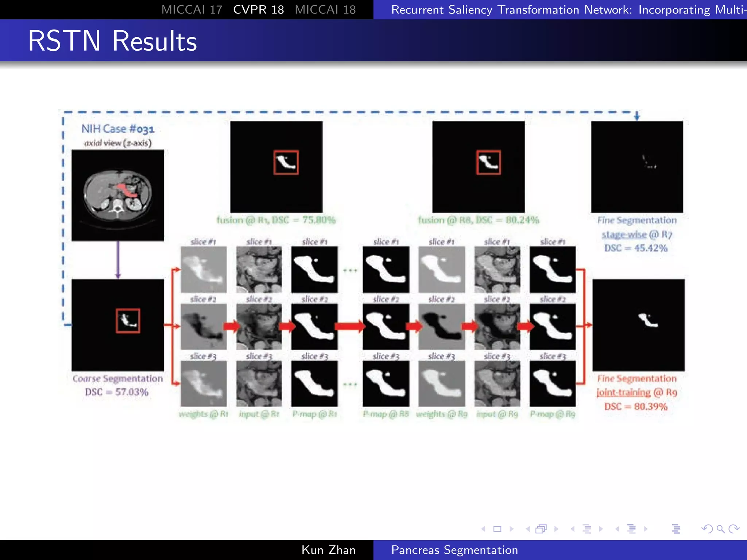747x560 pixels.
Task: Click the 'weights @ R1' column label
Action: [x=204, y=414]
